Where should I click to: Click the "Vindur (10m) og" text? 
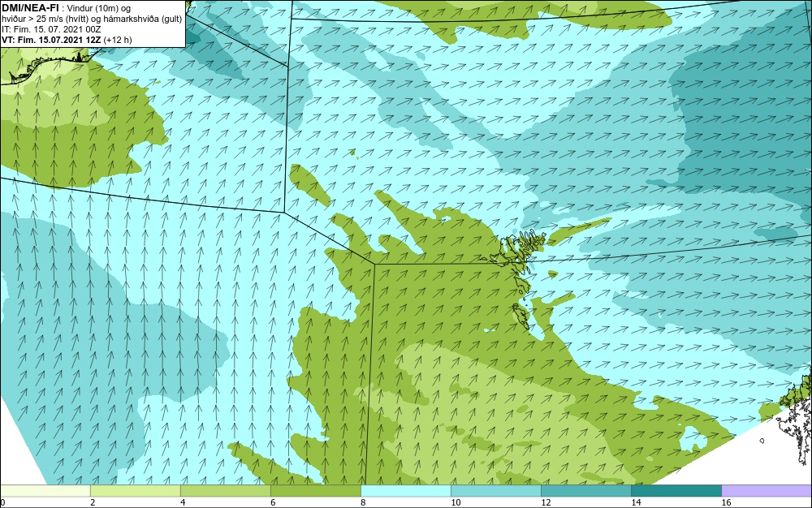click(99, 8)
